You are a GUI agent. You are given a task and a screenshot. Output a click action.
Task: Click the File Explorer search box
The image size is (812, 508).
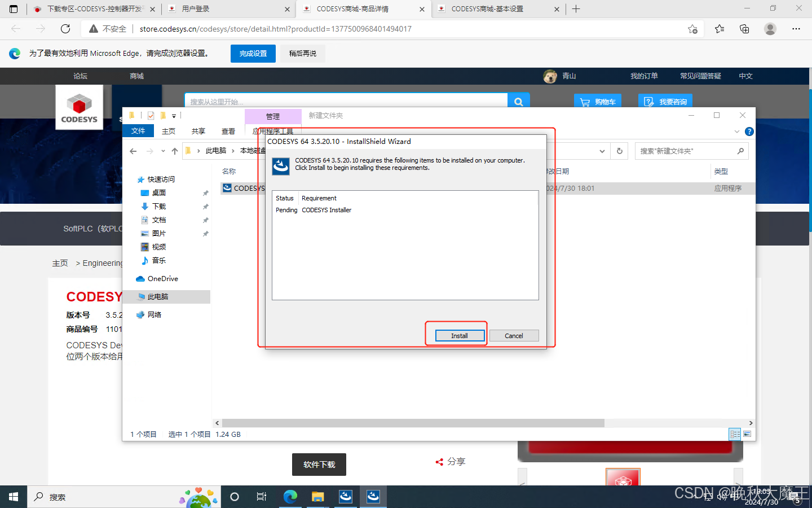coord(691,151)
